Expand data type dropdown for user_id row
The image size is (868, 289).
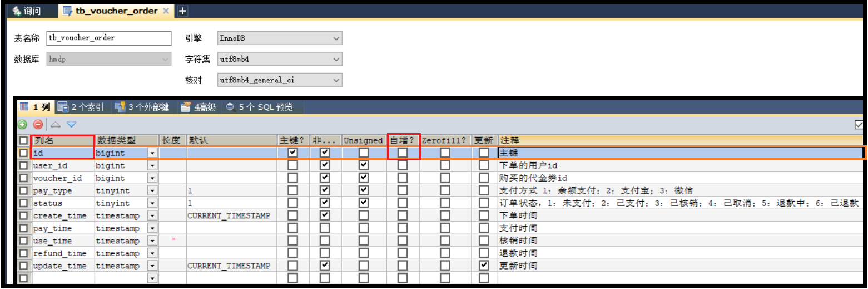pyautogui.click(x=152, y=165)
